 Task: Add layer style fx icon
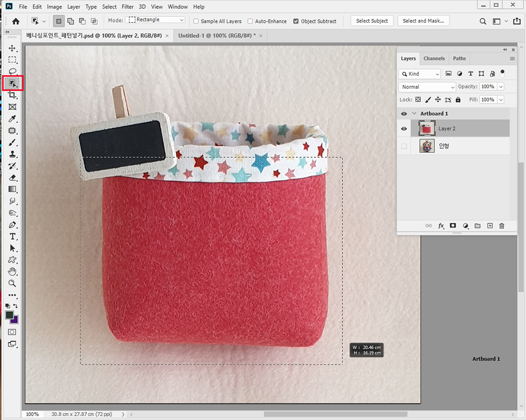point(441,226)
